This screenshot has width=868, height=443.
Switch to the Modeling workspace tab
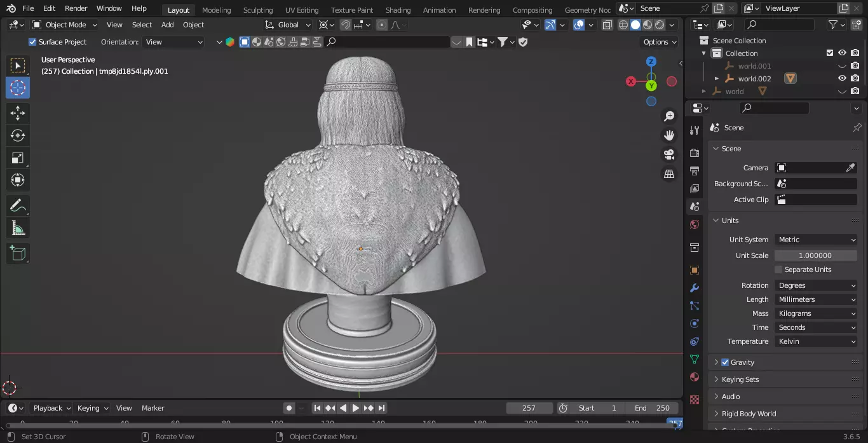[217, 10]
